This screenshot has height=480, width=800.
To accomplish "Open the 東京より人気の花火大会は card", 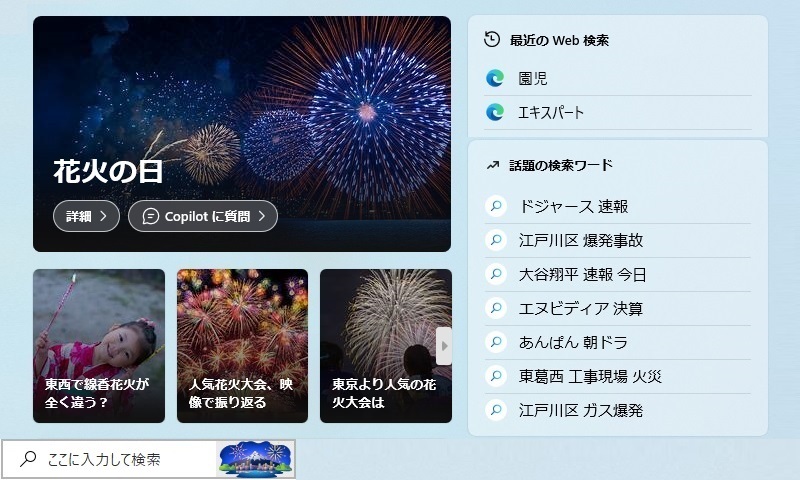I will coord(386,346).
